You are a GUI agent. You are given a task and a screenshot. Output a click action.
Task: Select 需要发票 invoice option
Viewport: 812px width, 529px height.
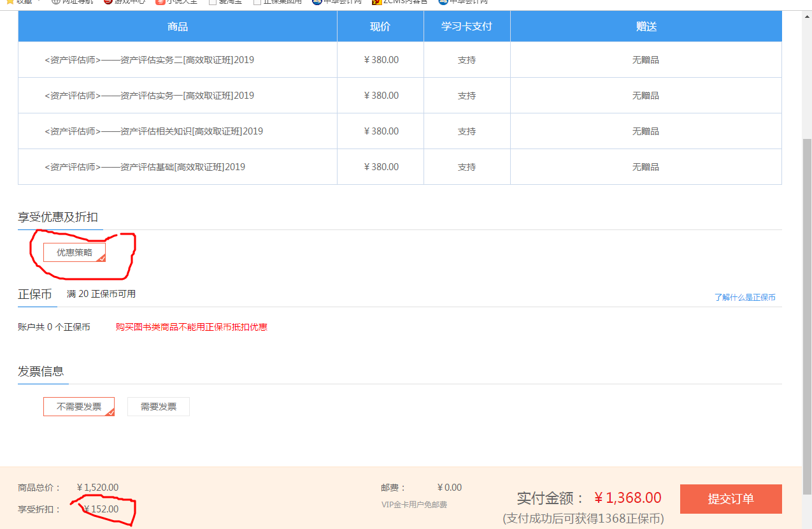pyautogui.click(x=159, y=407)
